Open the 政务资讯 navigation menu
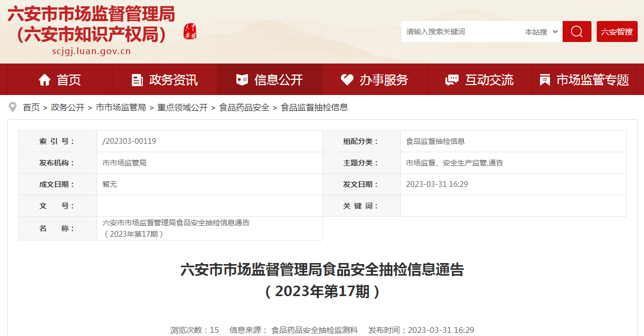The width and height of the screenshot is (644, 336). coord(173,80)
